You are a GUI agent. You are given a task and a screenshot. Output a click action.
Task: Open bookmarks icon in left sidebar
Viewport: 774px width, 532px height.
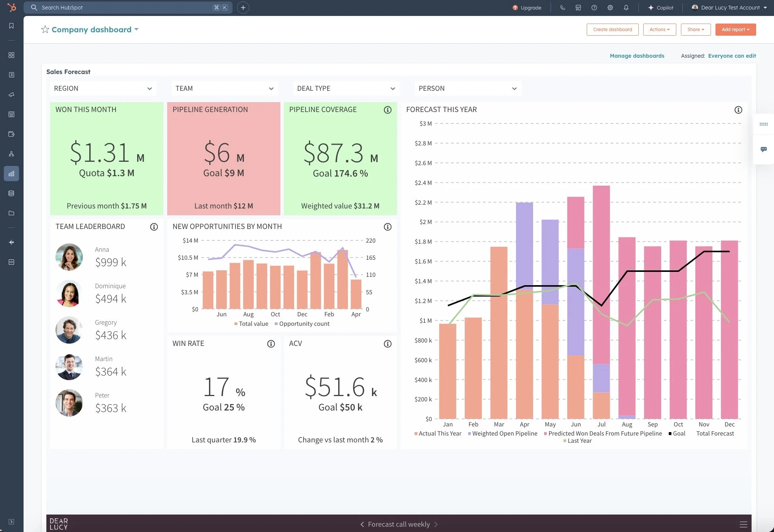[x=11, y=26]
